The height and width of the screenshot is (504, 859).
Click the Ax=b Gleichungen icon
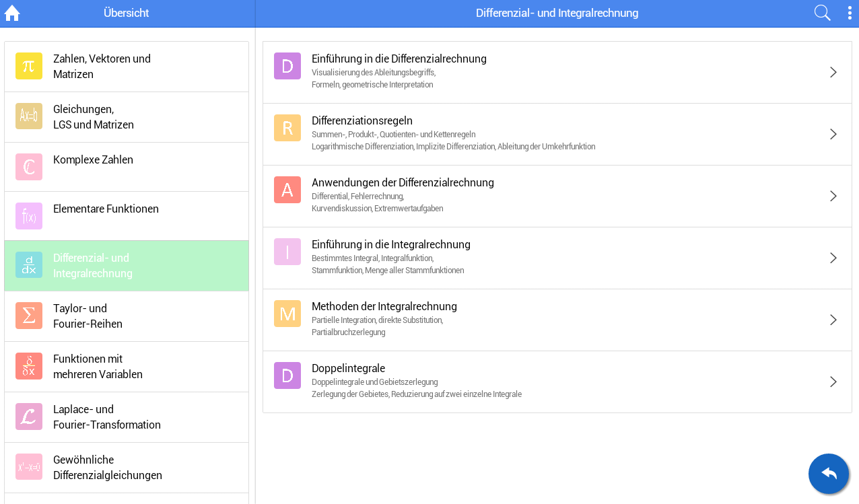point(29,116)
